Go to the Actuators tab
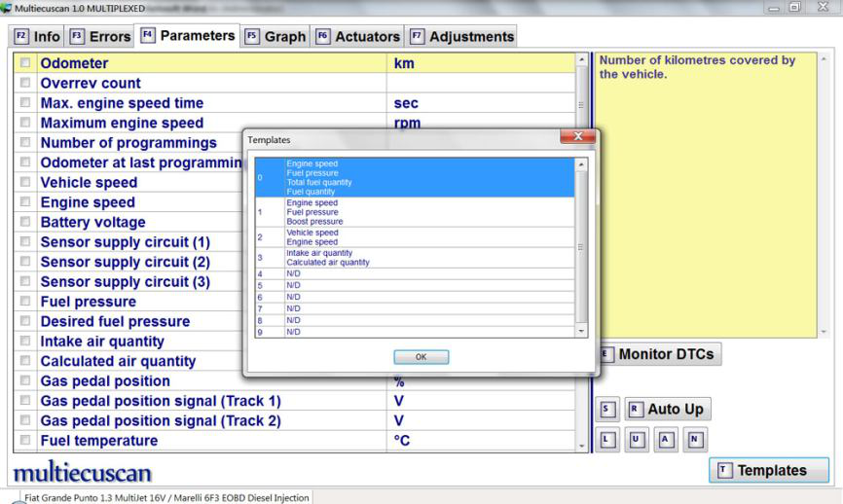 (357, 37)
